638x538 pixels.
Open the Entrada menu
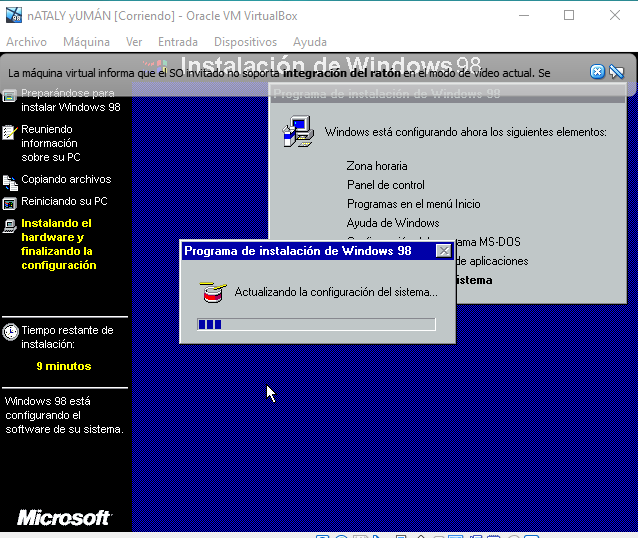click(177, 42)
